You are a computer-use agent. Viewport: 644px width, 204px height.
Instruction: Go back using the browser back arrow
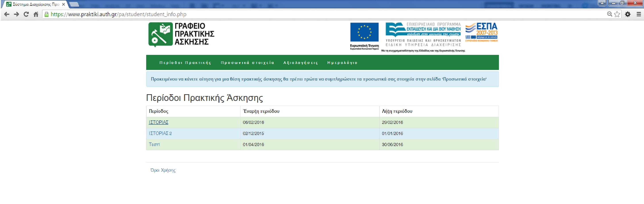point(7,14)
